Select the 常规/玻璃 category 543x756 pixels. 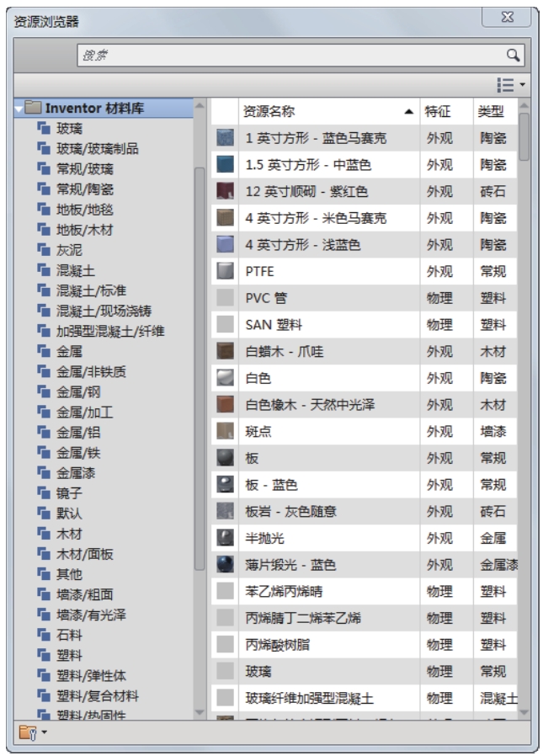[85, 168]
